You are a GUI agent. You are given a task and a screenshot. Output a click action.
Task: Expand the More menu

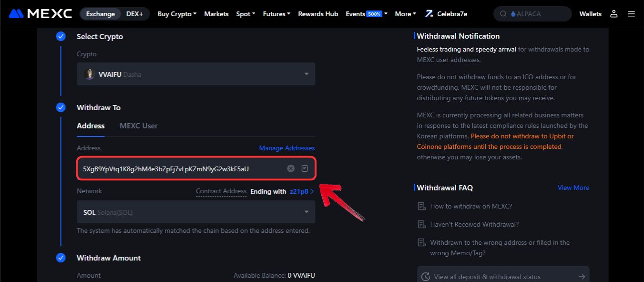click(406, 14)
